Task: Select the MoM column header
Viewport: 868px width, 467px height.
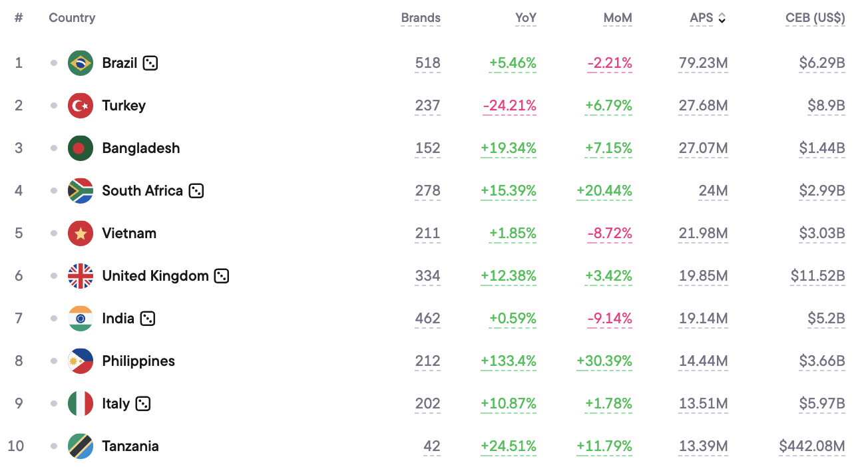Action: coord(618,18)
